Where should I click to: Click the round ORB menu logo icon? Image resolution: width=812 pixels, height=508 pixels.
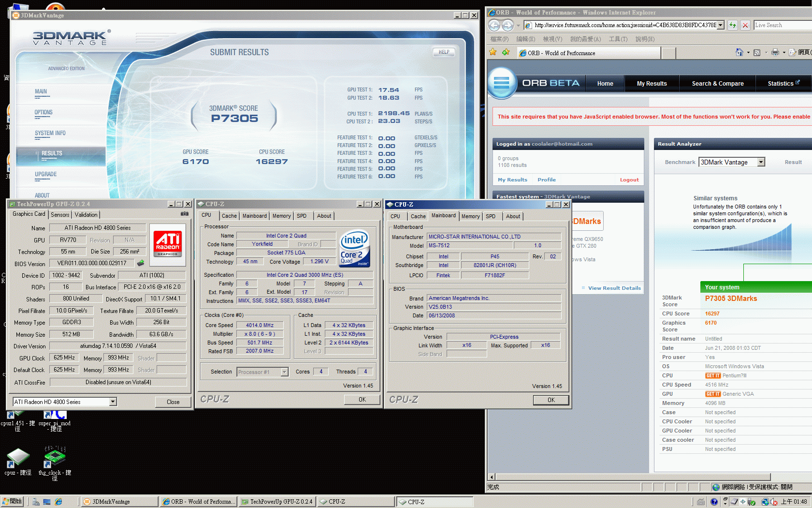pyautogui.click(x=502, y=83)
